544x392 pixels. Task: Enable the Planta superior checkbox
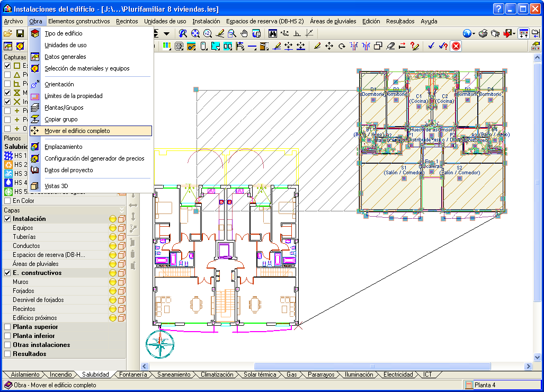[7, 327]
